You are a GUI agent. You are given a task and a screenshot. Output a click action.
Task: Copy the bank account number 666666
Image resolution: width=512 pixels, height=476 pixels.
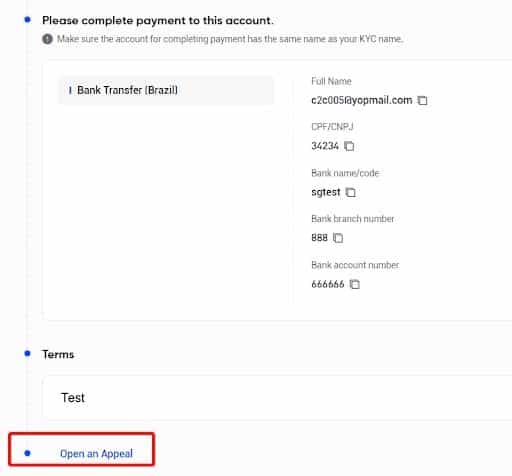click(x=355, y=284)
